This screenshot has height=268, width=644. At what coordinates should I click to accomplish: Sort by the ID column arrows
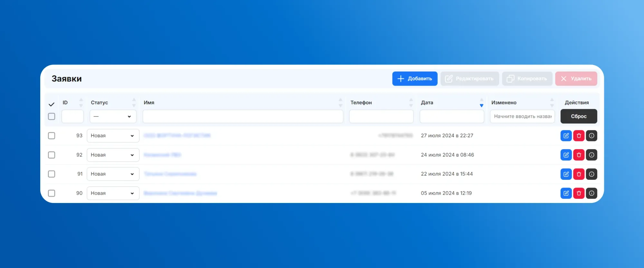pyautogui.click(x=81, y=103)
